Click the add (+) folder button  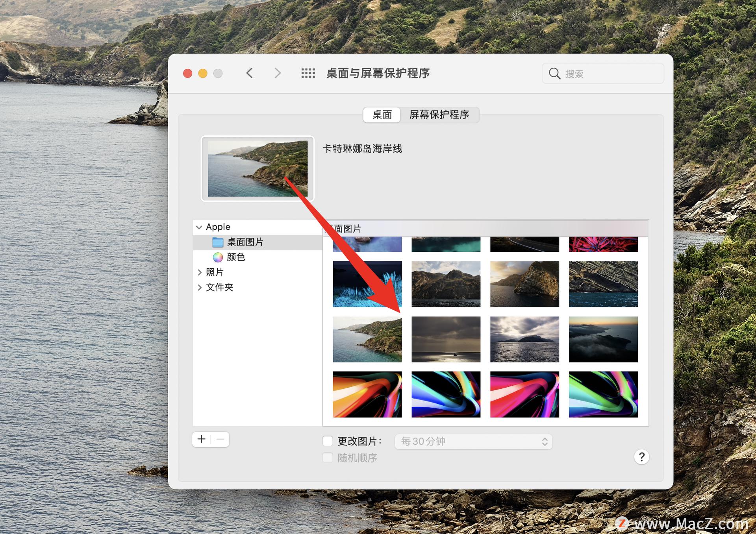pyautogui.click(x=202, y=439)
